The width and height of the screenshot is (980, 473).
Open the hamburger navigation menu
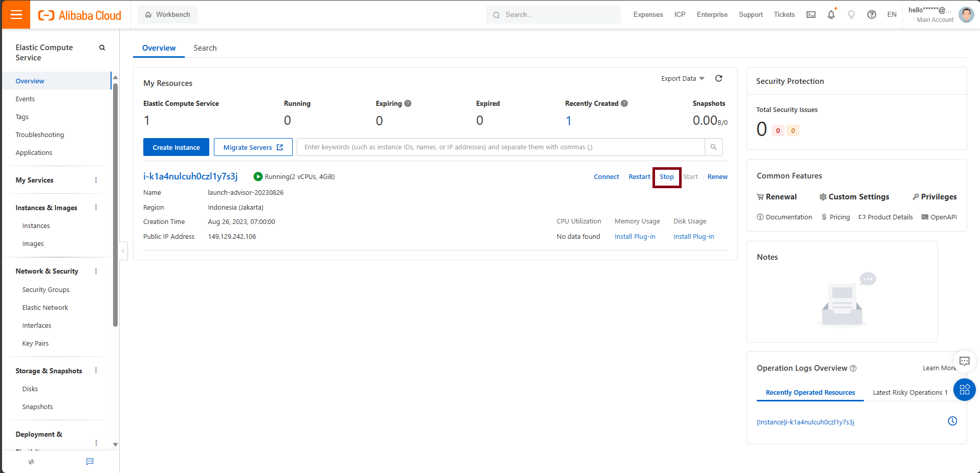point(16,14)
